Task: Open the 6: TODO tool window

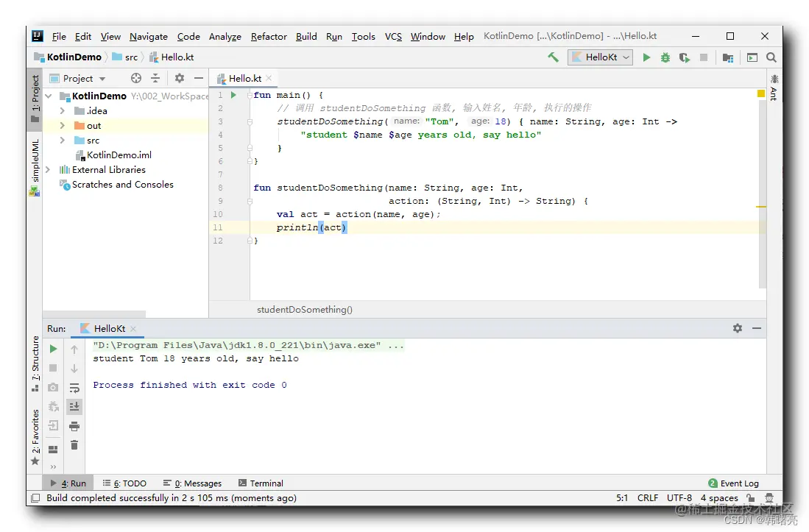Action: [124, 483]
